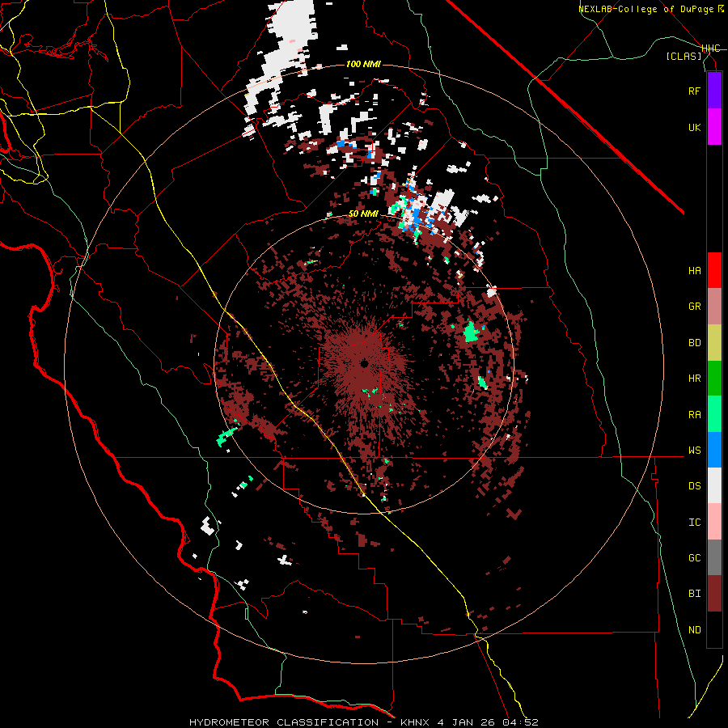The width and height of the screenshot is (728, 728).
Task: Click "HYDROMETEOR CLASSIFICATION" title text
Action: coord(284,722)
